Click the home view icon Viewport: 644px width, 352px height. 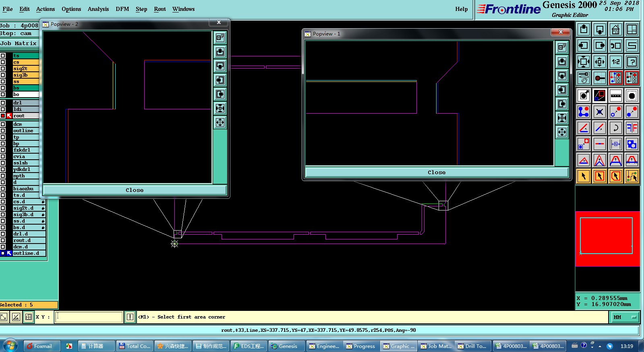(616, 29)
